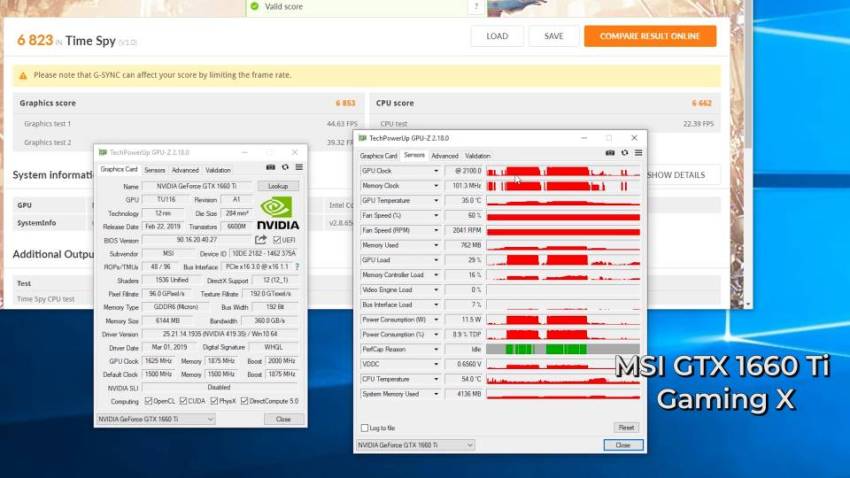Open the GPU Clock sensor dropdown

tap(436, 171)
